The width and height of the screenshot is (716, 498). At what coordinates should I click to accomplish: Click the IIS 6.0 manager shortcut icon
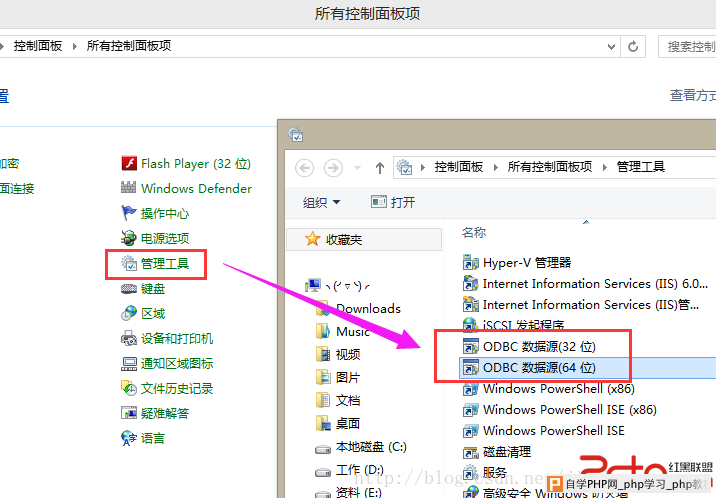pos(470,283)
